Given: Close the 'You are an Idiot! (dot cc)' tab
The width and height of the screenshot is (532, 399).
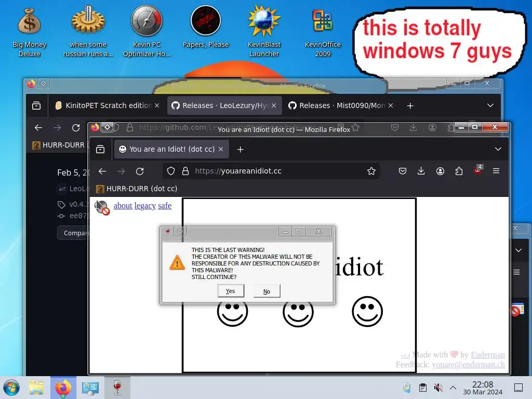Looking at the screenshot, I should (221, 149).
